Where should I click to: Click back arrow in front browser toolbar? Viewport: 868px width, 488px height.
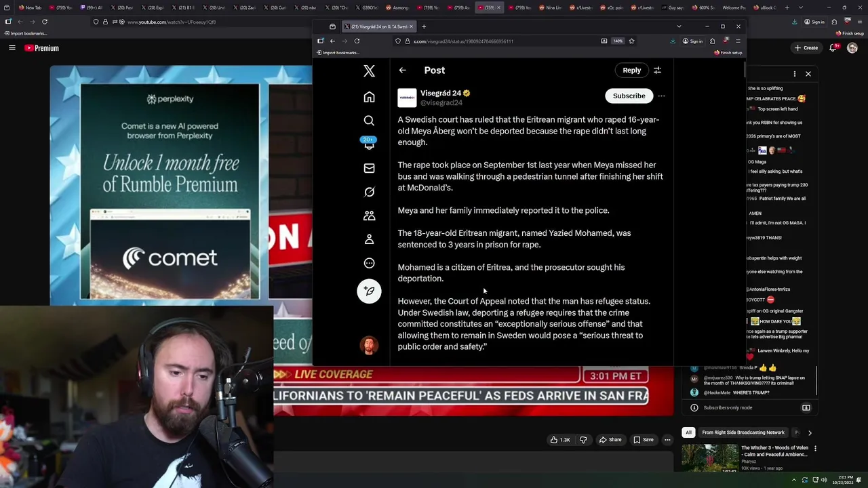pos(332,41)
